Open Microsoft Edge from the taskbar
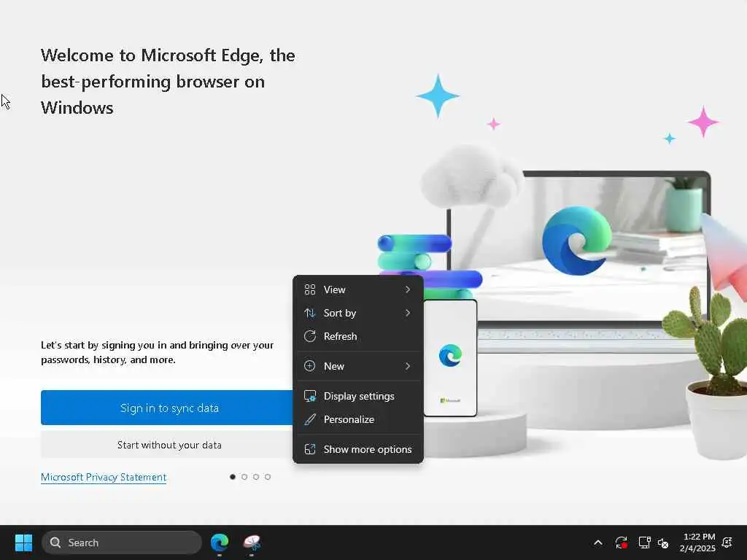747x560 pixels. click(220, 542)
